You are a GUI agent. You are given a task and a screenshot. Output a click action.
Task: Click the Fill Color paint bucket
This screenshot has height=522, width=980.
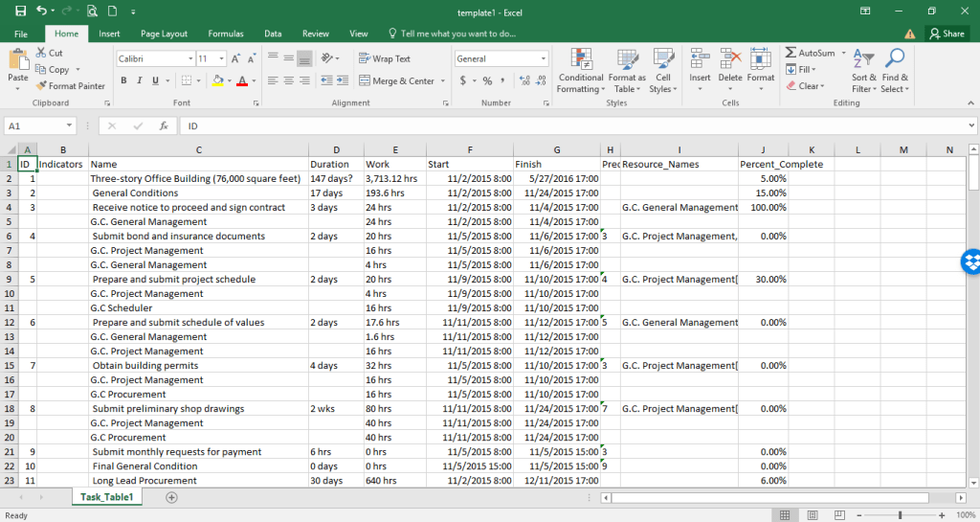click(x=217, y=80)
